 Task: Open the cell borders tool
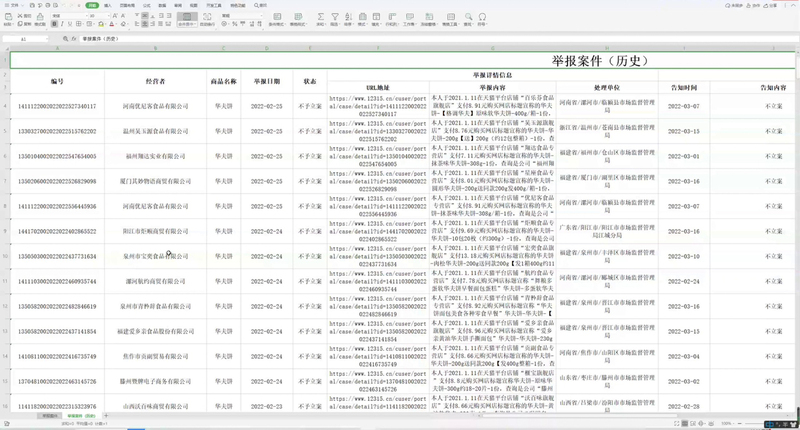[79, 23]
